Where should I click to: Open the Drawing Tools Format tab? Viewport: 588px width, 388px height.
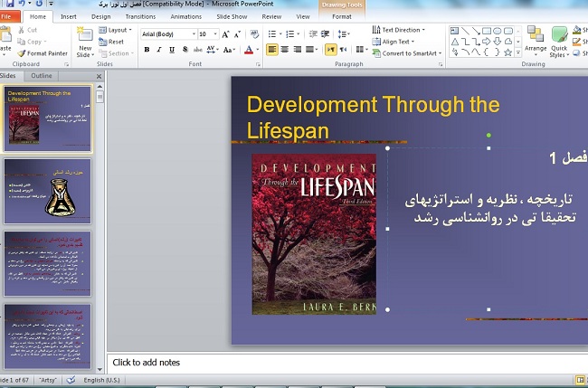pos(342,17)
